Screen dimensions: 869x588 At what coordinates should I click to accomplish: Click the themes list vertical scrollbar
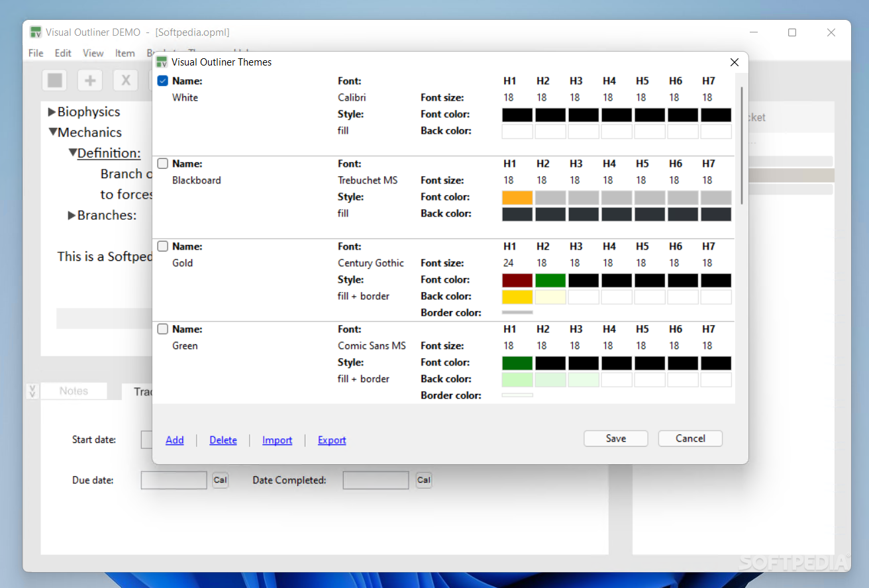coord(742,146)
